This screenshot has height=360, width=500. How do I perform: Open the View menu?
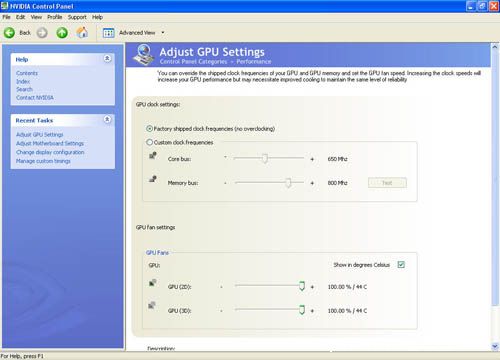point(36,17)
